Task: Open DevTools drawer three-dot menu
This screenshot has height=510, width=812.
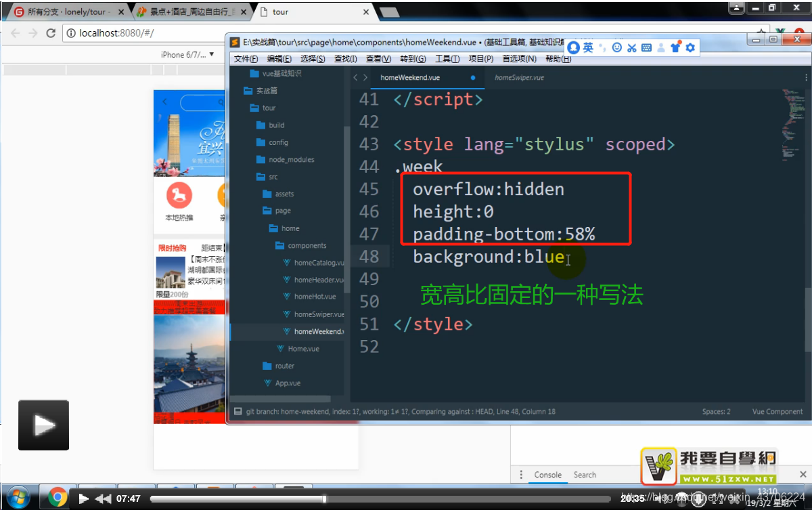Action: (521, 475)
